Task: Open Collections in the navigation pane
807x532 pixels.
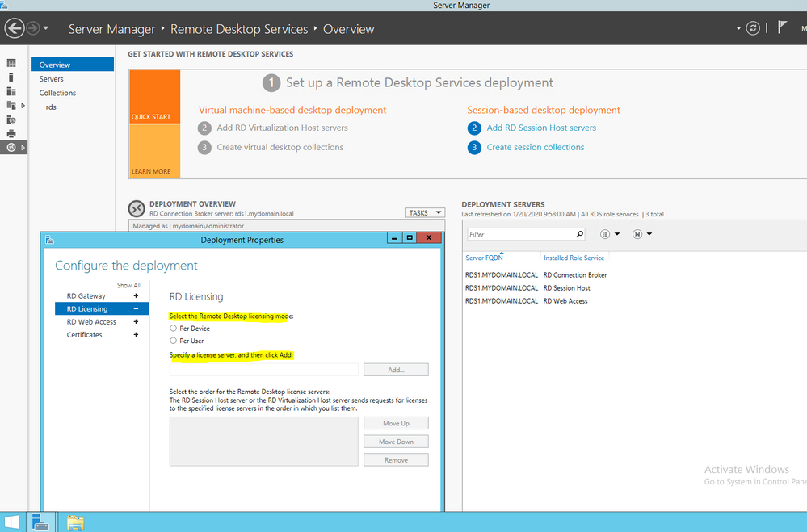Action: [x=57, y=93]
